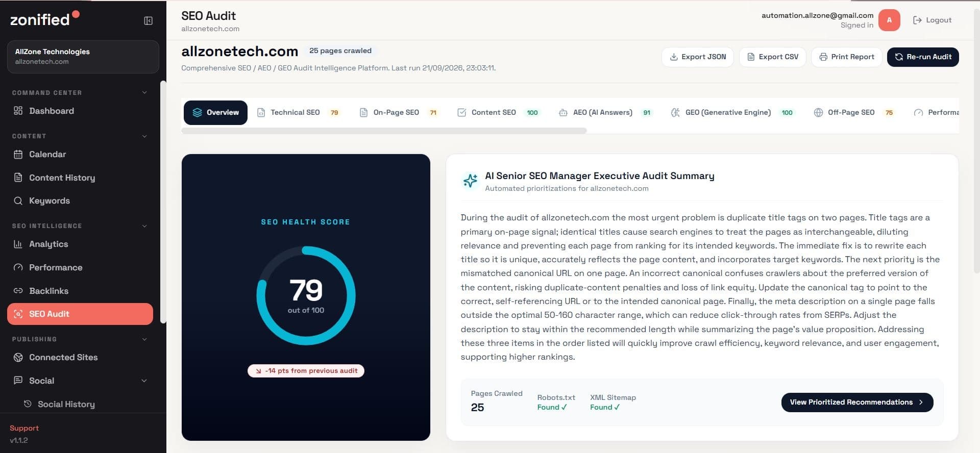Select SEO Audit in the sidebar
This screenshot has height=453, width=980.
click(80, 314)
